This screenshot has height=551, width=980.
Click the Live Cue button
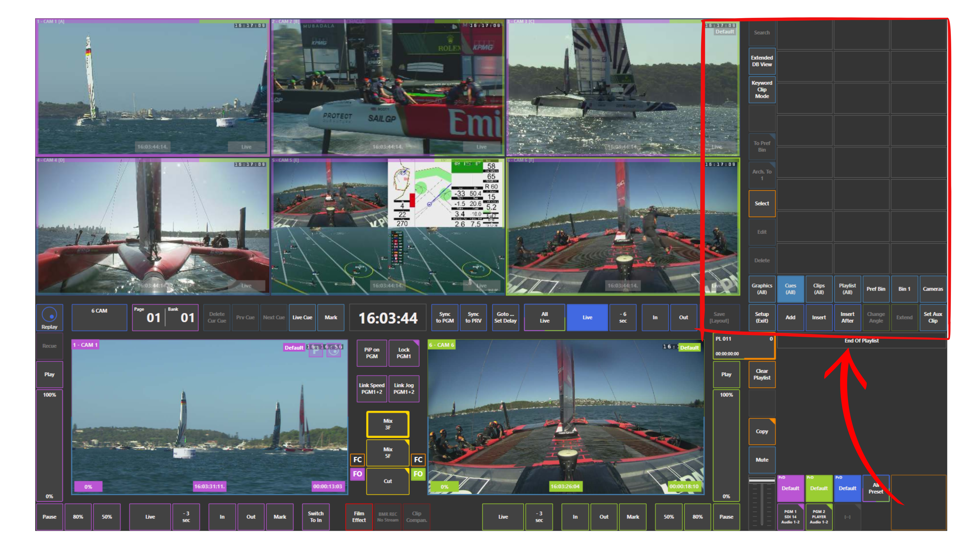click(x=302, y=318)
